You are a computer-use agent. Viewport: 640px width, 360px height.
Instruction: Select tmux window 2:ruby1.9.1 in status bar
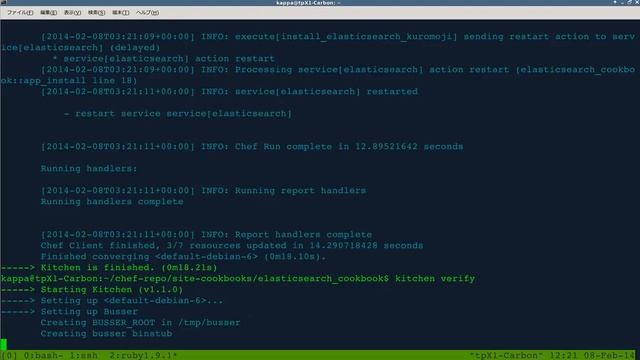143,355
